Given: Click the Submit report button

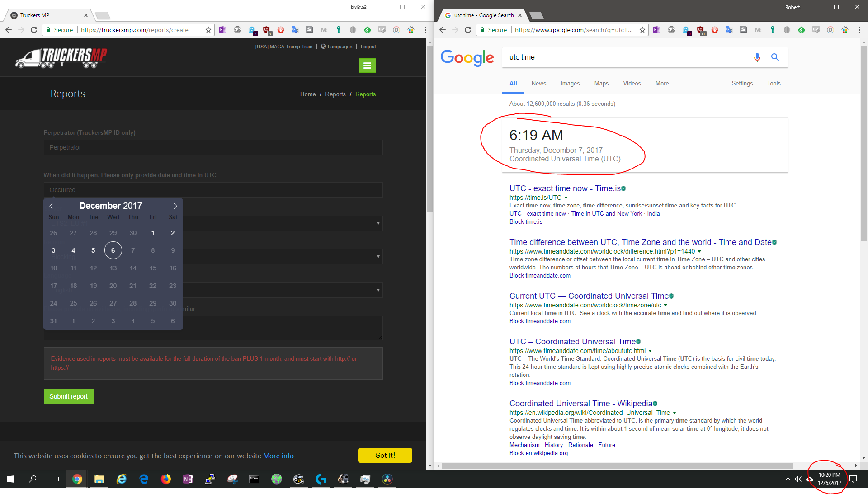Looking at the screenshot, I should point(68,396).
